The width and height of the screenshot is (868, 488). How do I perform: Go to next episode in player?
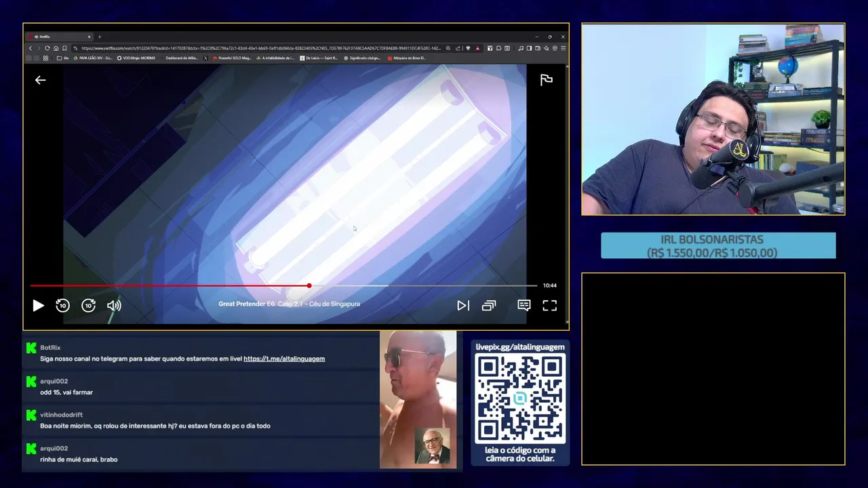462,306
